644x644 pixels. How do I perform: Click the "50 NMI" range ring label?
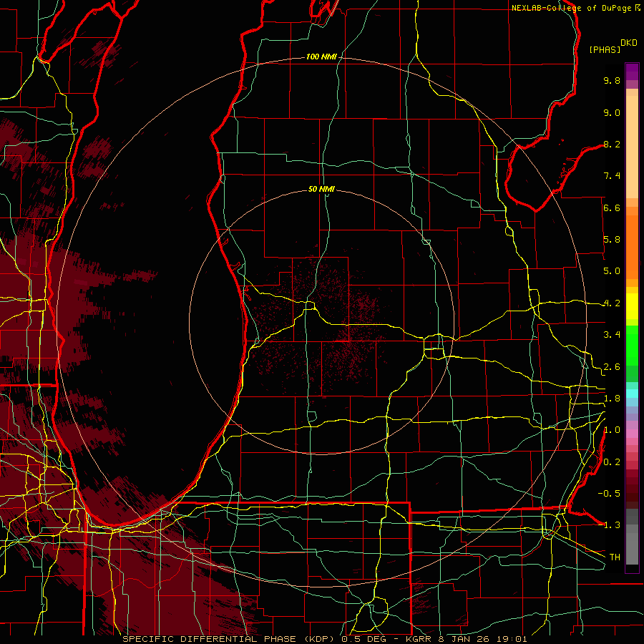click(x=321, y=189)
